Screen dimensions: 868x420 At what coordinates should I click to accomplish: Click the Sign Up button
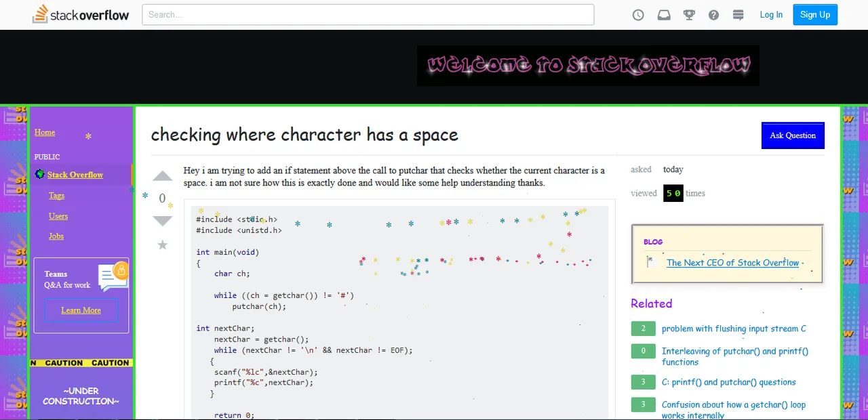(x=815, y=15)
